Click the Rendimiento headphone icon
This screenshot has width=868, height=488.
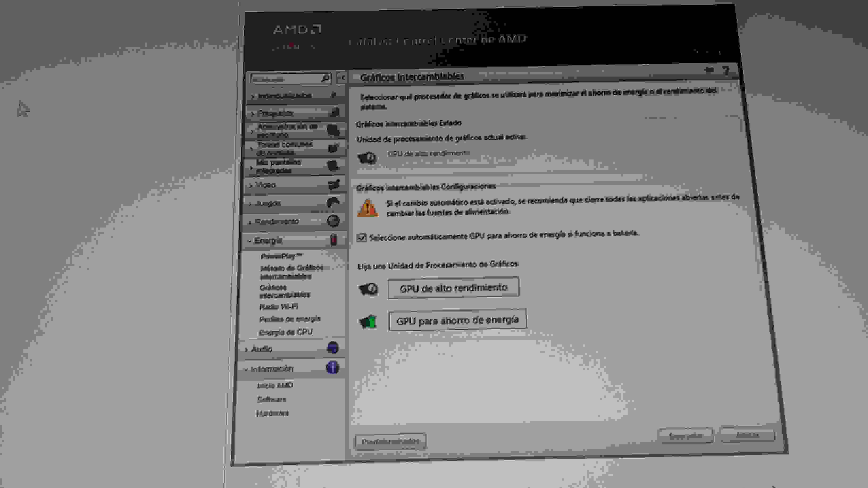(x=333, y=221)
